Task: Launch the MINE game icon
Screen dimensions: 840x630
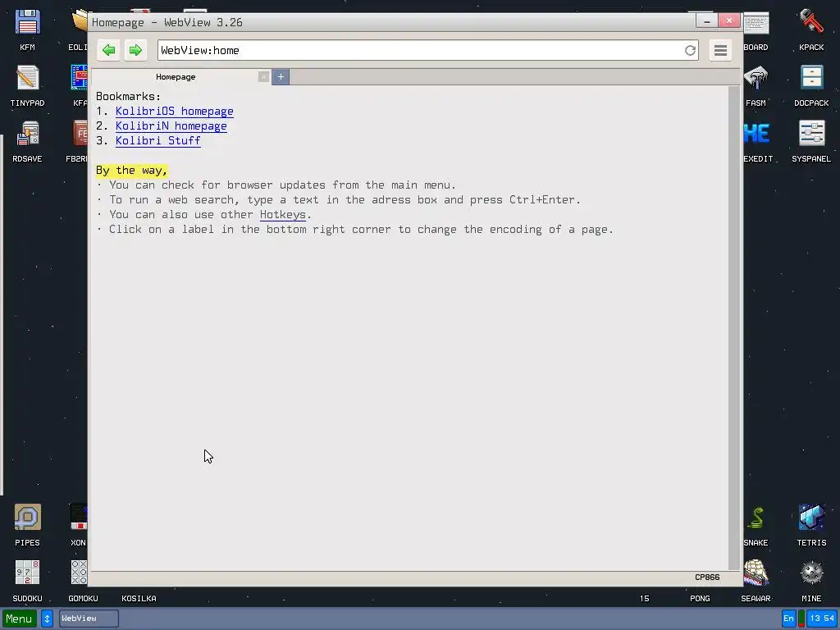Action: (811, 582)
